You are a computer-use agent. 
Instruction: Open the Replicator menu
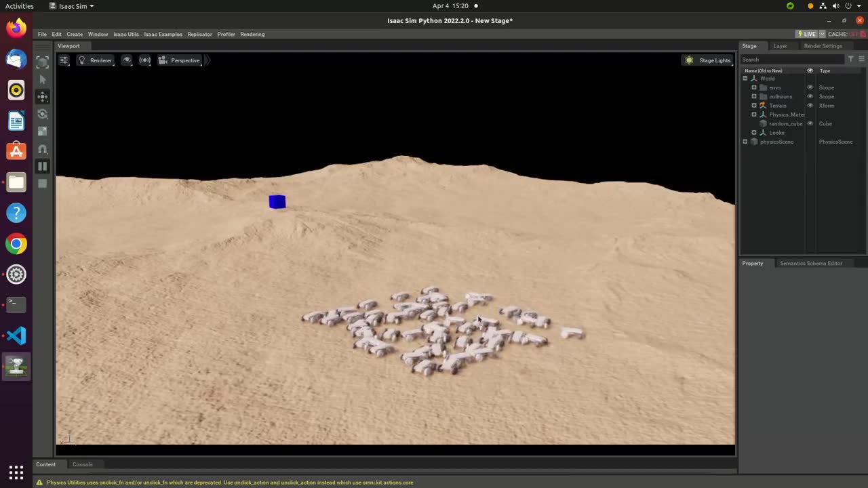(x=199, y=34)
